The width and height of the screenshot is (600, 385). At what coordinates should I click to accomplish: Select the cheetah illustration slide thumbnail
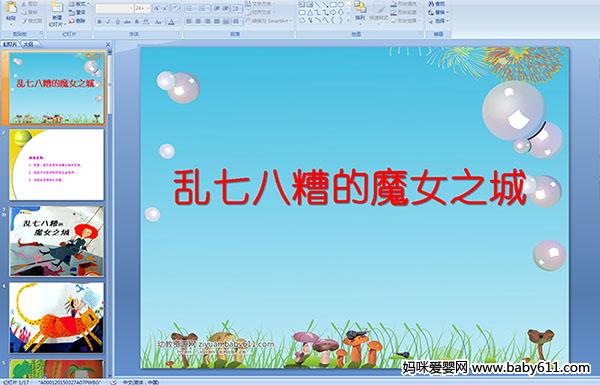tap(57, 318)
